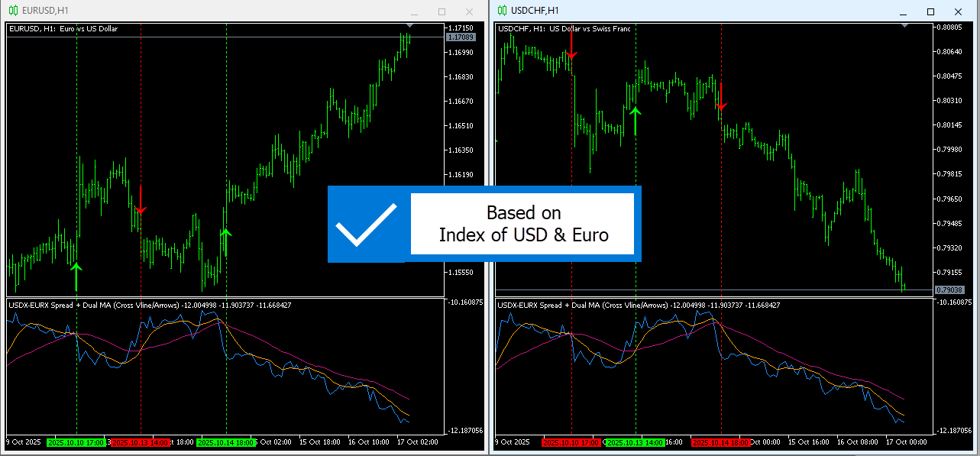Image resolution: width=980 pixels, height=456 pixels.
Task: Click '15 Oct 18:00' on EURUSD time axis
Action: pos(319,442)
